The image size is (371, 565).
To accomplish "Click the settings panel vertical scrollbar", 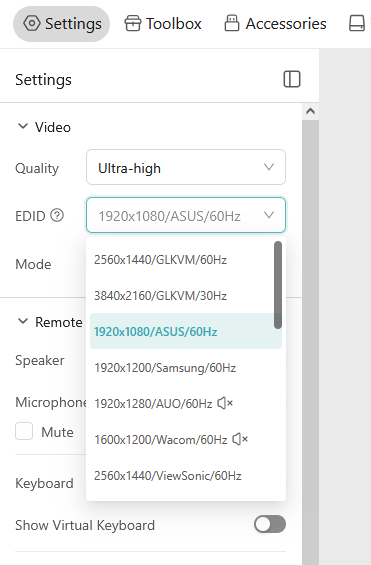I will point(310,342).
